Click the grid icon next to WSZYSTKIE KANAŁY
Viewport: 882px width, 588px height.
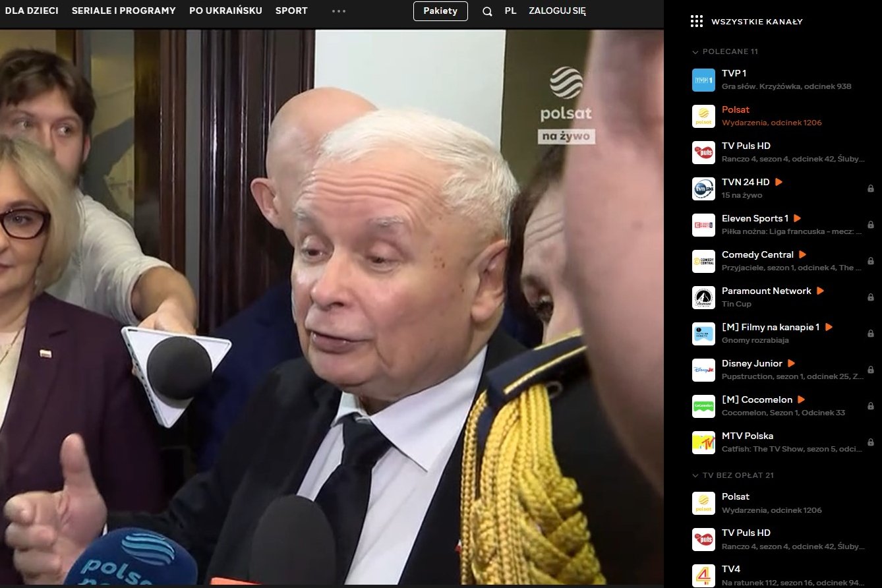pyautogui.click(x=695, y=20)
